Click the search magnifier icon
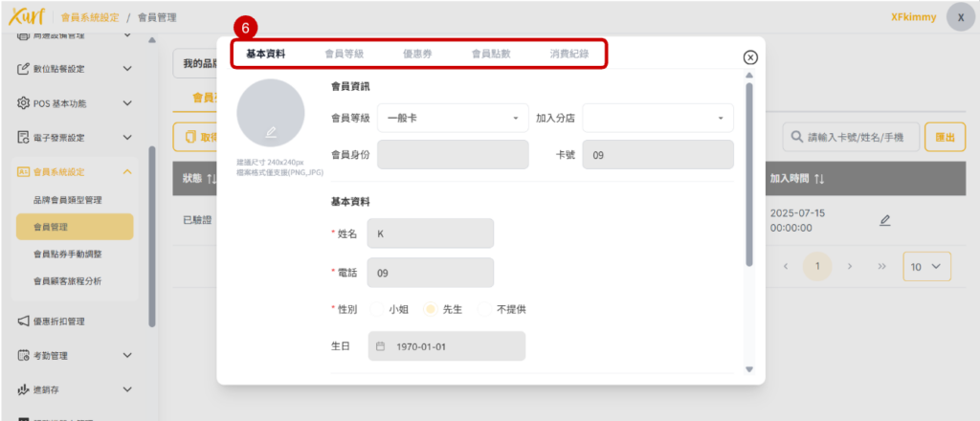The image size is (980, 421). point(796,137)
